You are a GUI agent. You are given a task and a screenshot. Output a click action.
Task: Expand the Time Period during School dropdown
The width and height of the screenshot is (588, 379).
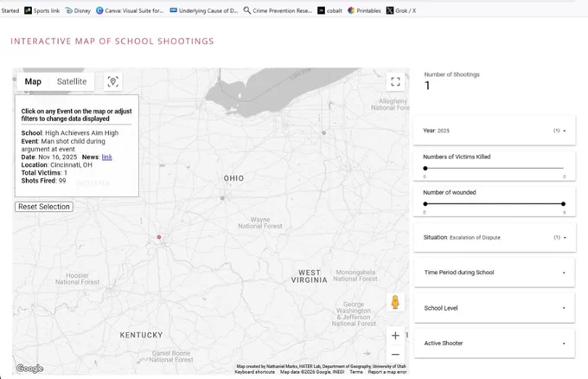click(x=495, y=273)
